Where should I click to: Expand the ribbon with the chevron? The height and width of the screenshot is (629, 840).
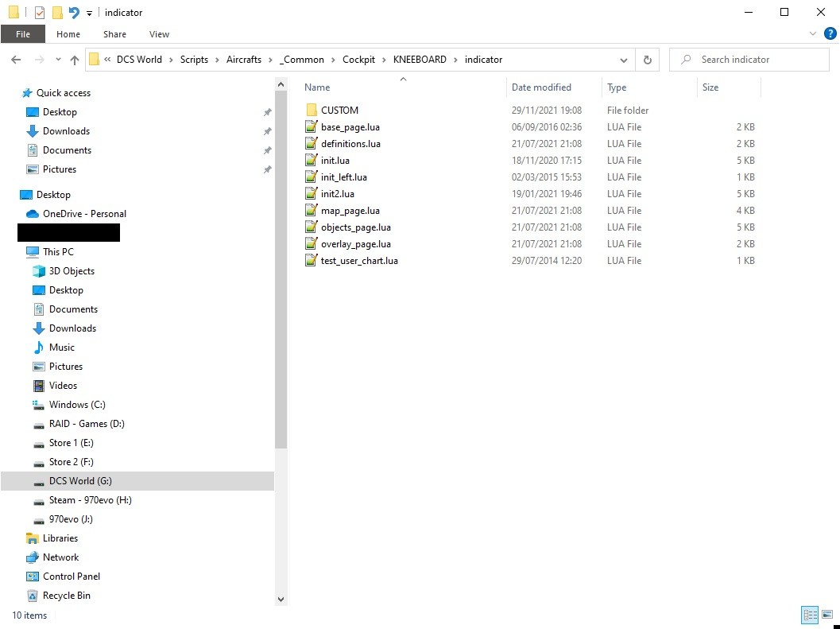point(813,33)
